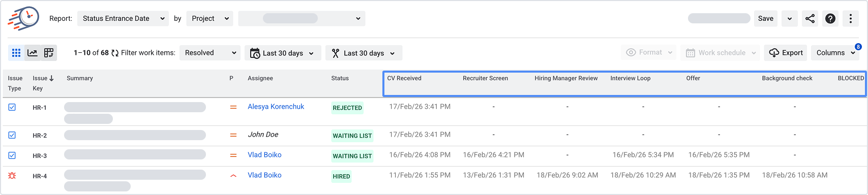The height and width of the screenshot is (195, 868).
Task: Click medium priority icon for HR-3
Action: [x=233, y=155]
